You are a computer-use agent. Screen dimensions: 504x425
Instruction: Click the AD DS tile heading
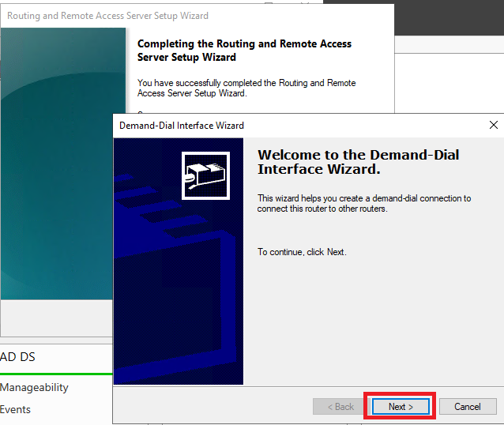(17, 357)
